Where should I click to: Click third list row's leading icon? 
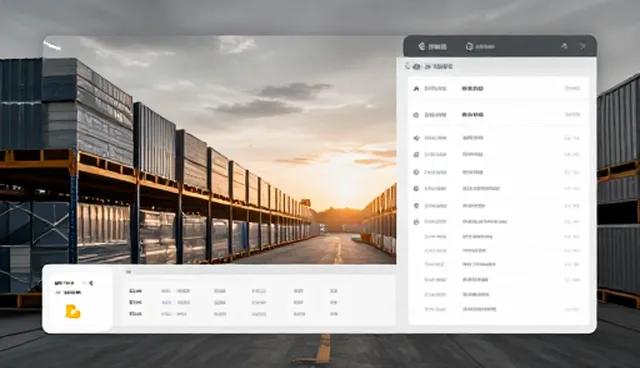click(x=416, y=138)
